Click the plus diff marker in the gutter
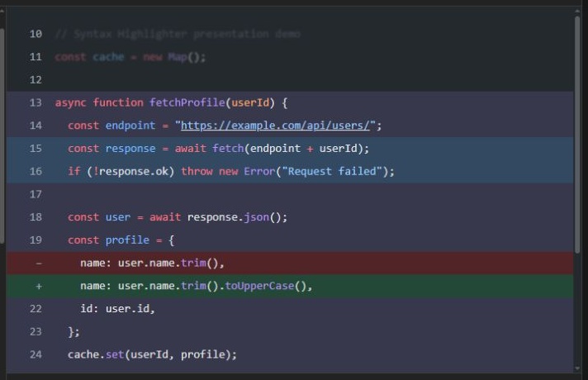The height and width of the screenshot is (380, 588). pyautogui.click(x=39, y=286)
